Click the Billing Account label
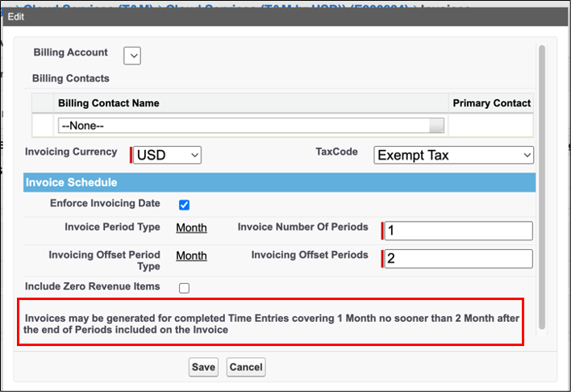The image size is (571, 392). [x=71, y=52]
